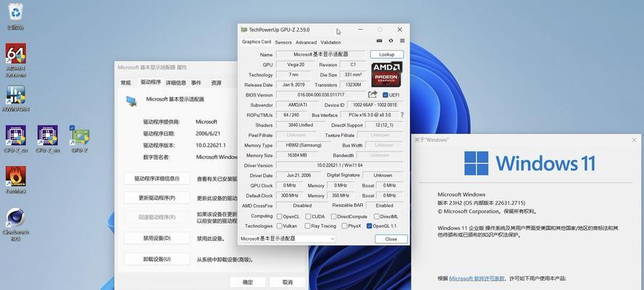
Task: Toggle the CUDA checkbox
Action: pyautogui.click(x=308, y=217)
